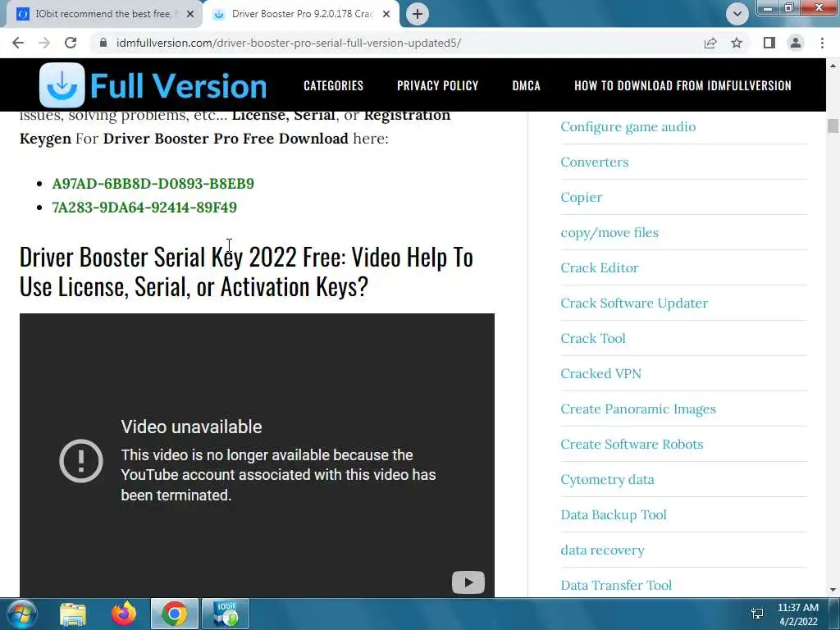Click the padlock site info icon
The width and height of the screenshot is (840, 630).
[103, 43]
